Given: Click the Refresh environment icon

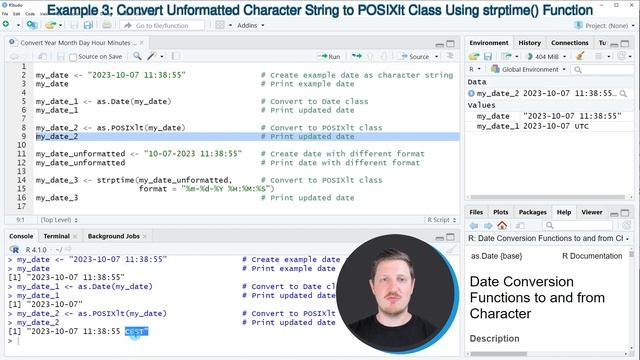Looking at the screenshot, I should 622,56.
